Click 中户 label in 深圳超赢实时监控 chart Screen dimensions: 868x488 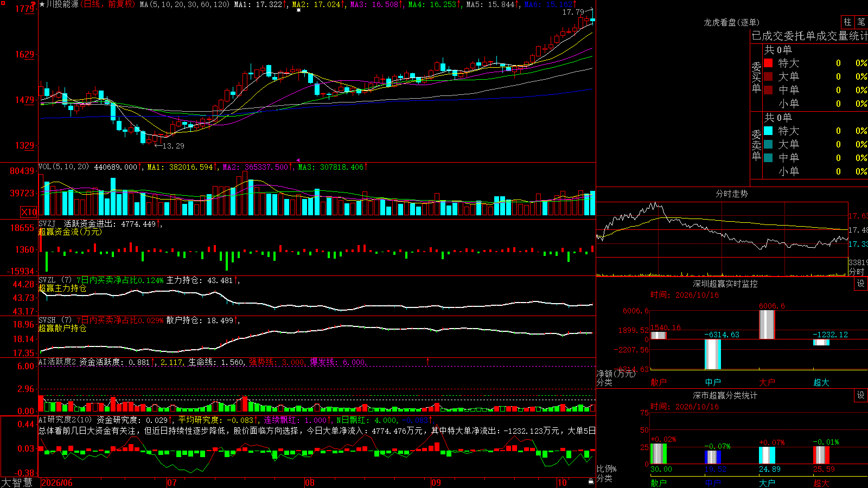click(x=713, y=382)
